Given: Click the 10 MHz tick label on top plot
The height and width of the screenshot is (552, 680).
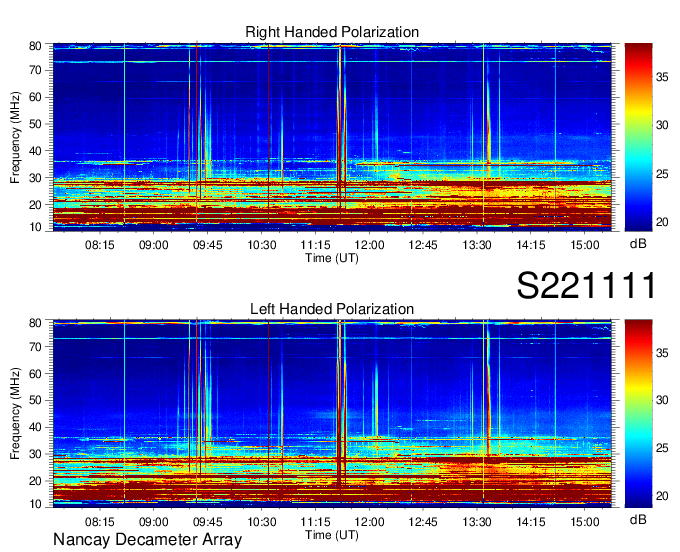Looking at the screenshot, I should click(x=35, y=227).
